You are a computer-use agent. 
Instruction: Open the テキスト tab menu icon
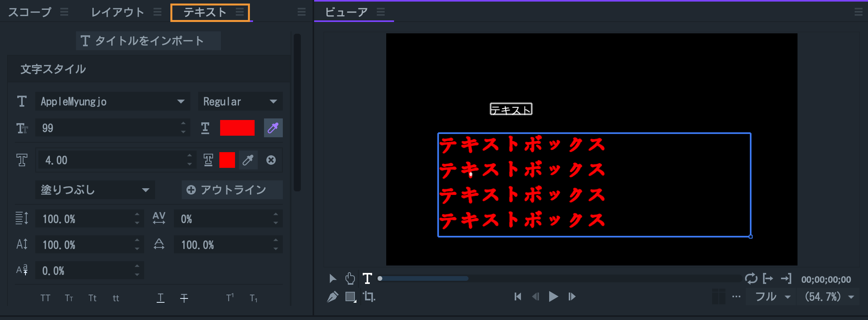[x=240, y=12]
